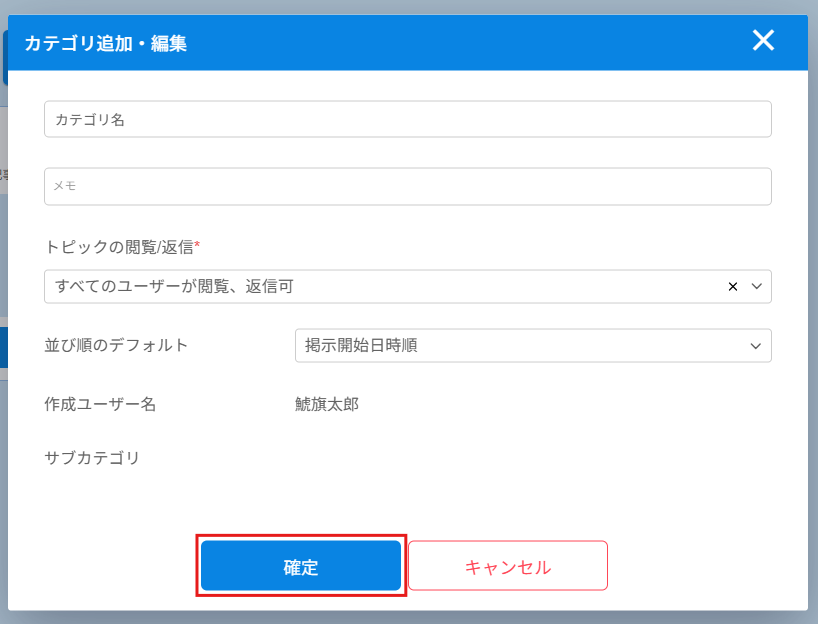818x624 pixels.
Task: Click the サブカテゴリ section label
Action: (x=92, y=458)
